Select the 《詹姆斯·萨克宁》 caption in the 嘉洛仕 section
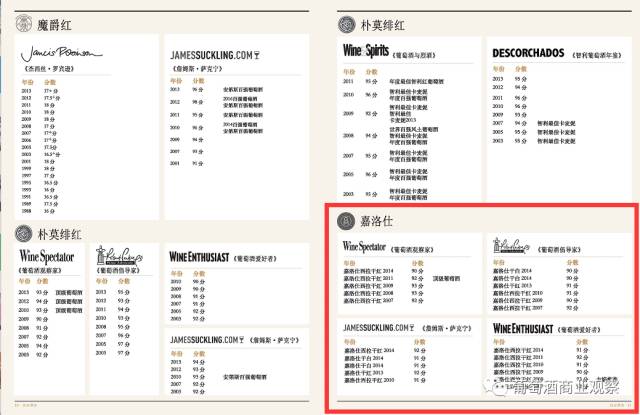 click(x=446, y=328)
